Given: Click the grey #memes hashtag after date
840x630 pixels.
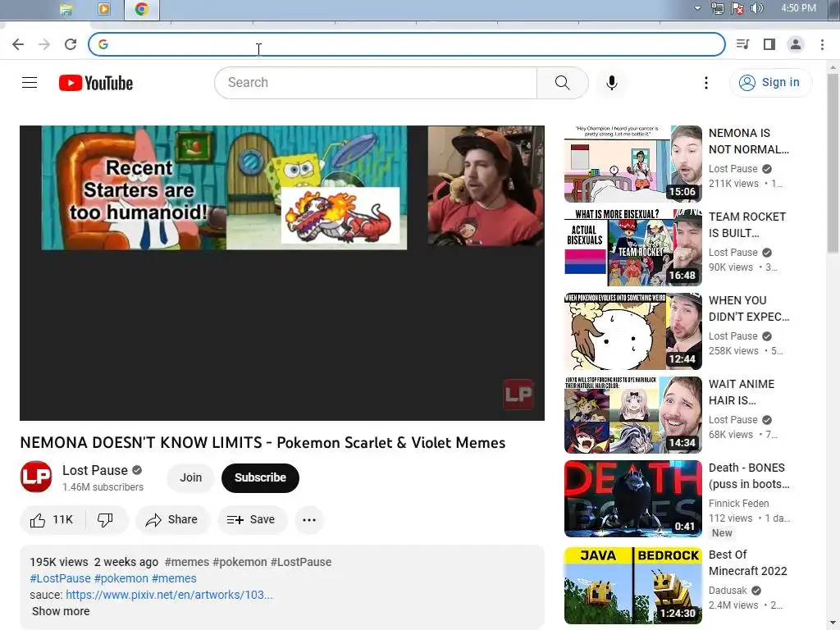Looking at the screenshot, I should [x=187, y=562].
